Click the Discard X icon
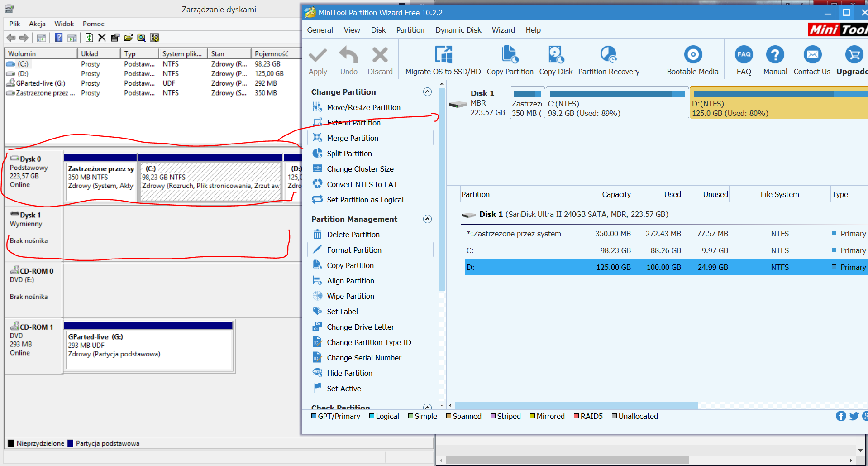Image resolution: width=868 pixels, height=466 pixels. 380,55
